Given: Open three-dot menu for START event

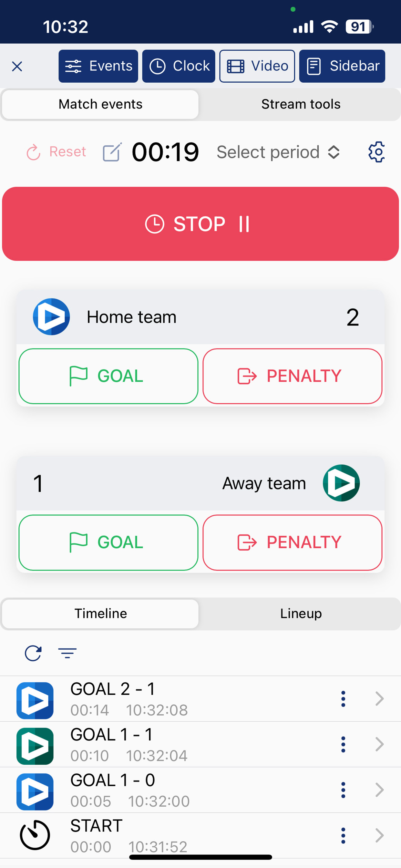Looking at the screenshot, I should point(343,836).
